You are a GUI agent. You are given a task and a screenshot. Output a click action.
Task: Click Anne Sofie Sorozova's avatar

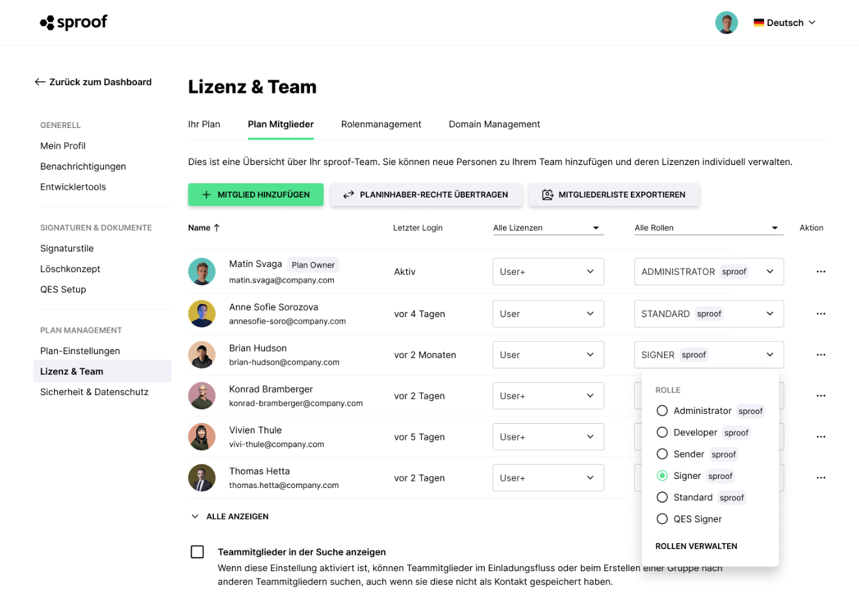pos(202,314)
